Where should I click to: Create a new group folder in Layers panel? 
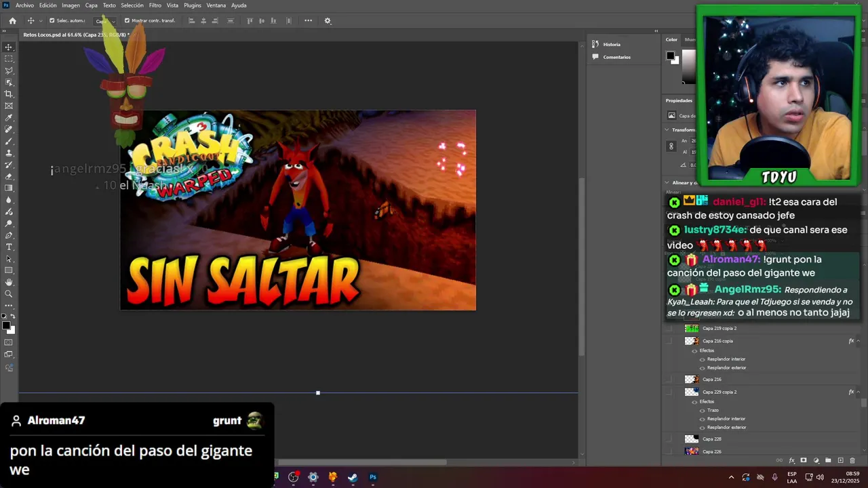[x=828, y=461]
